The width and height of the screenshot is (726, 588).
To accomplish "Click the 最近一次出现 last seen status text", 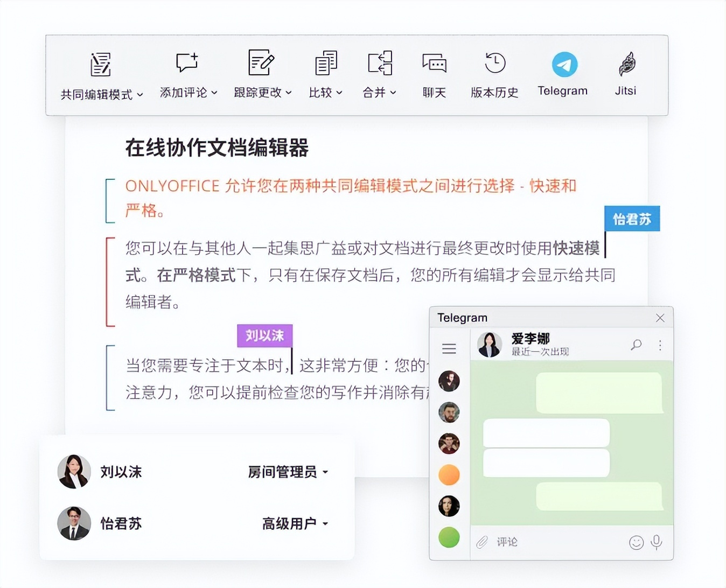I will [540, 352].
